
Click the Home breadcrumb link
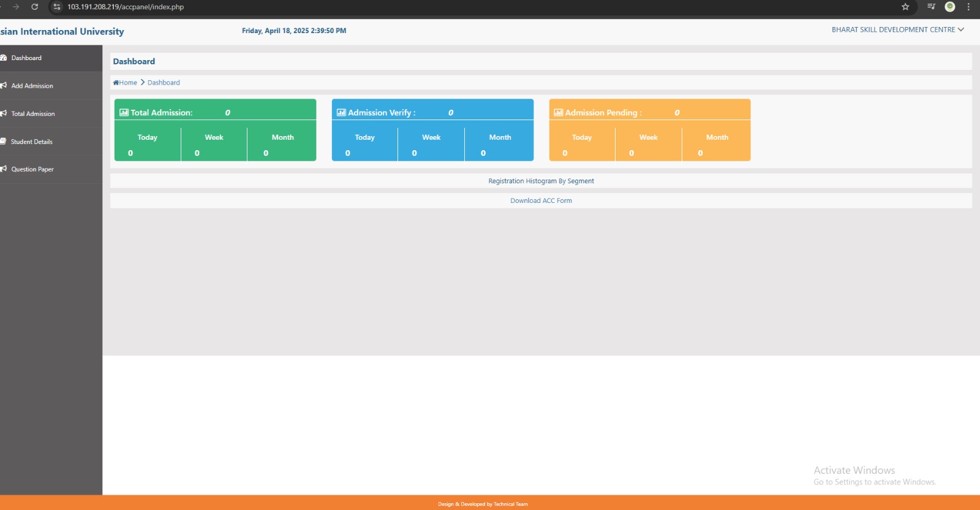pos(128,83)
